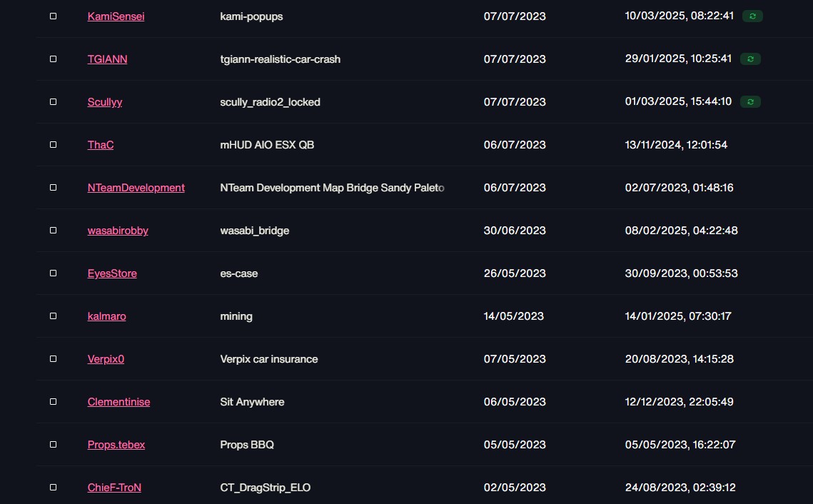Follow the Verpix0 link
The height and width of the screenshot is (504, 813).
(106, 359)
